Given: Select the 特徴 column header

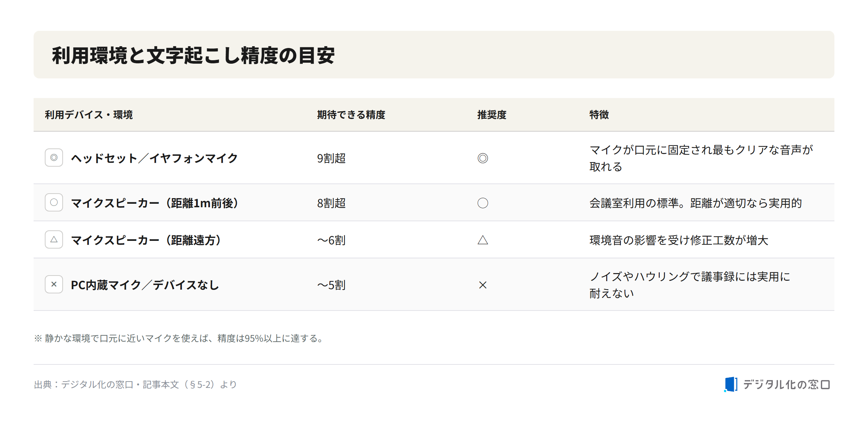Looking at the screenshot, I should (x=599, y=115).
